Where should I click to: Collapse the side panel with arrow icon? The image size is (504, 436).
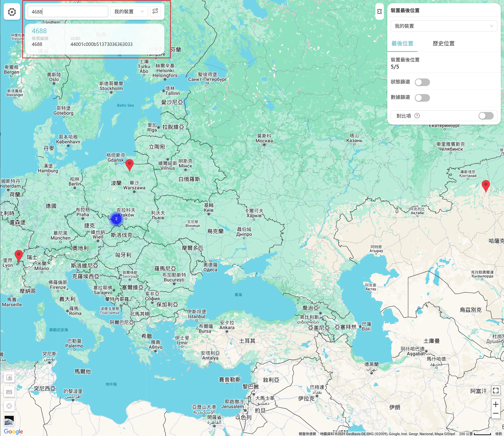tap(379, 11)
